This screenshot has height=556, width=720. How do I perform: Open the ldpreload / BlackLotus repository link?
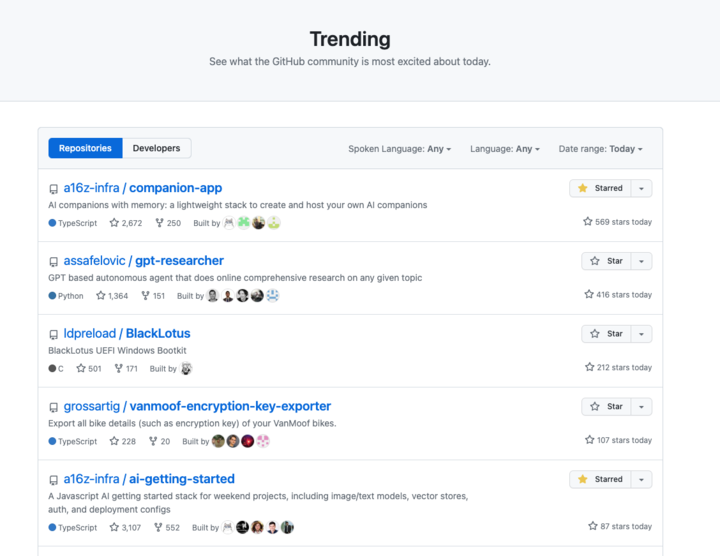127,333
